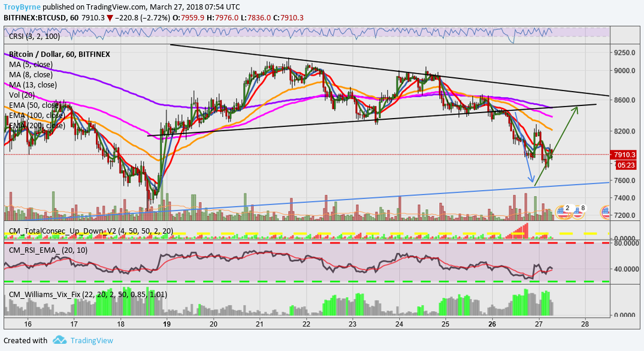Click the date label 16 on the time axis
The height and width of the screenshot is (351, 644).
tap(28, 323)
